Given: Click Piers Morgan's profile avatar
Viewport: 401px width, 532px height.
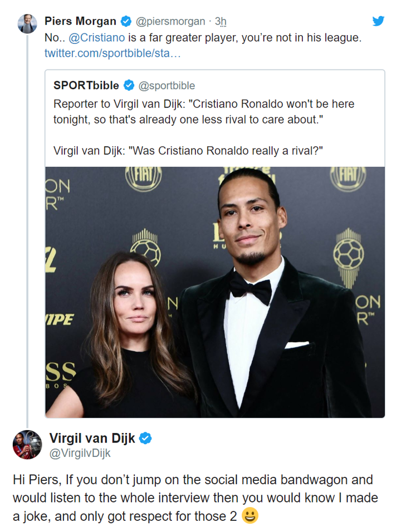Looking at the screenshot, I should 27,24.
